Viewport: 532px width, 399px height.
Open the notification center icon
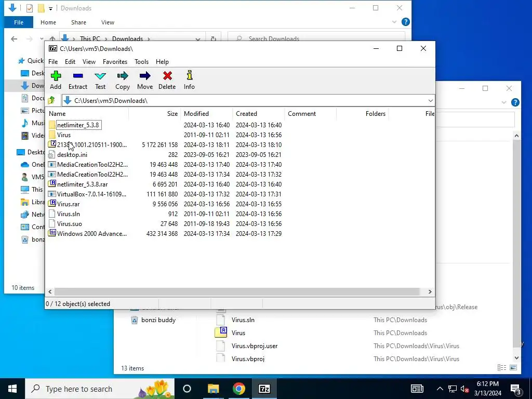515,389
